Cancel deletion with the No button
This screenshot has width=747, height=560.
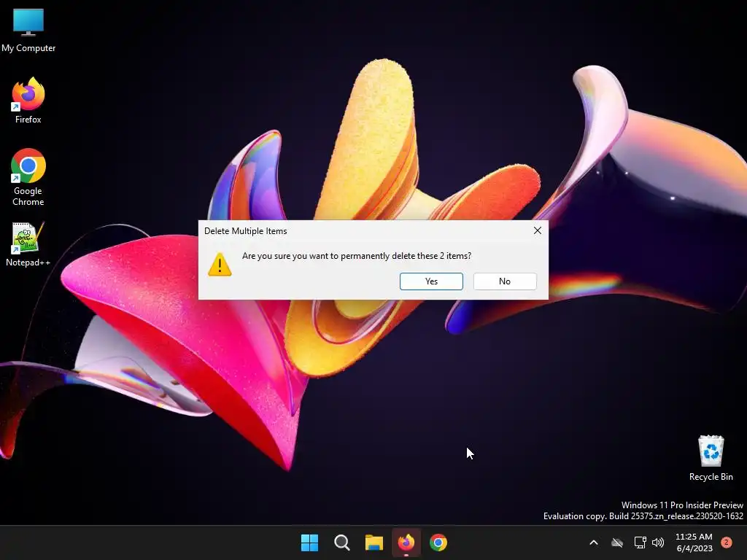tap(505, 281)
